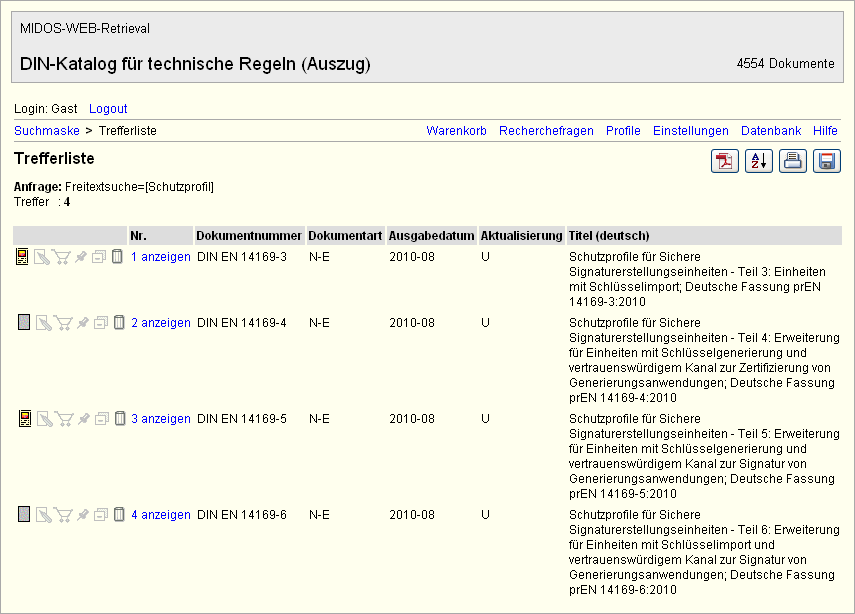
Task: Click the Logout link
Action: tap(108, 108)
